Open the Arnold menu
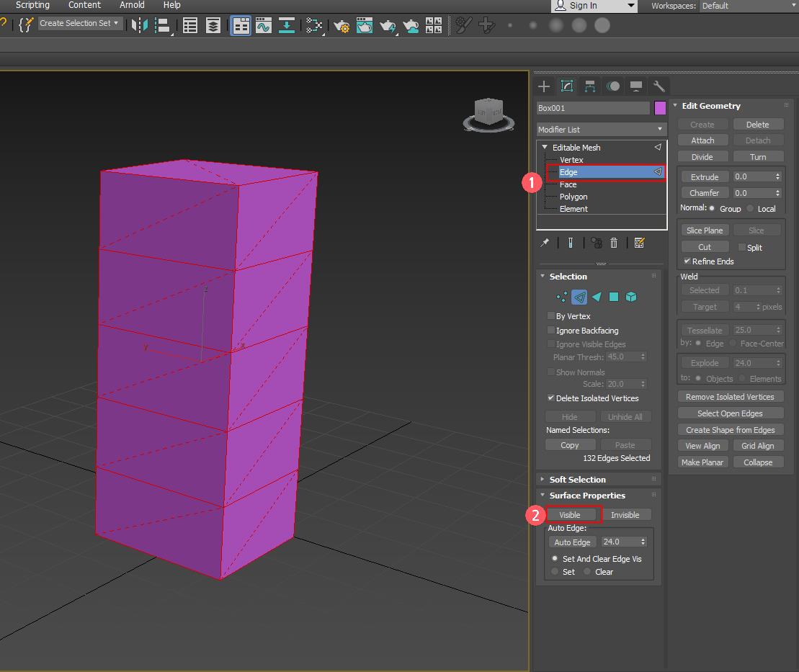This screenshot has height=672, width=799. 132,4
